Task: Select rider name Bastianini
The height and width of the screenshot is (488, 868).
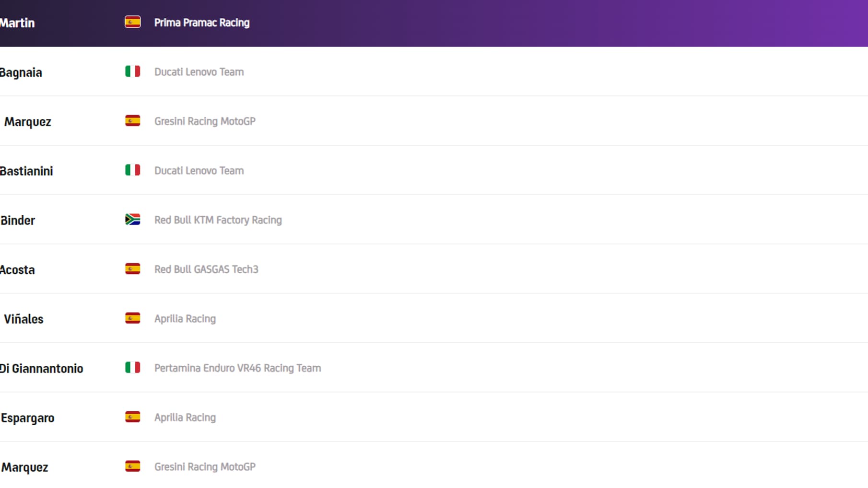Action: point(26,171)
